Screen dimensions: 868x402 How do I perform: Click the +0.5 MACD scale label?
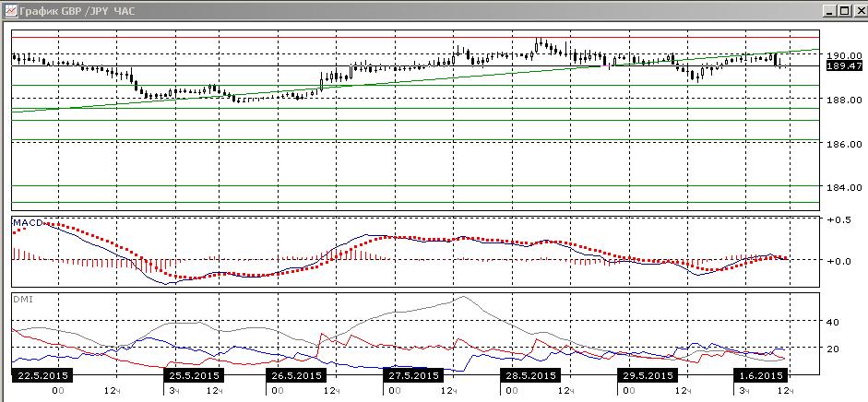point(838,219)
